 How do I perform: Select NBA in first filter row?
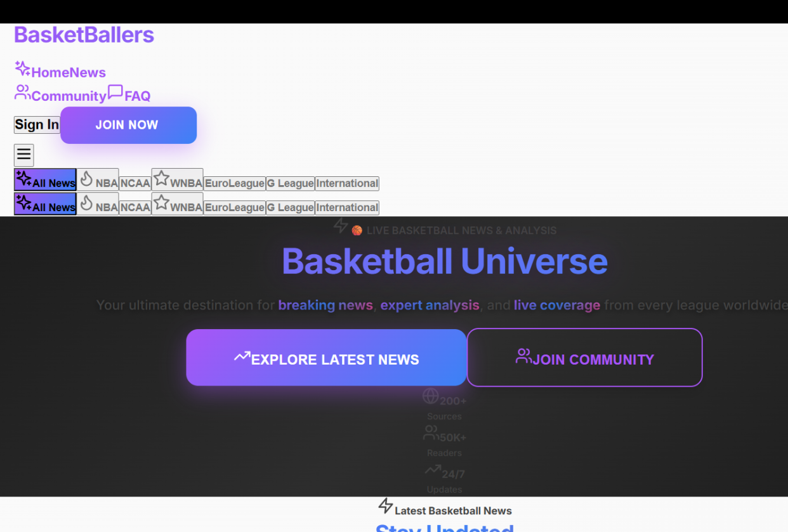[98, 179]
